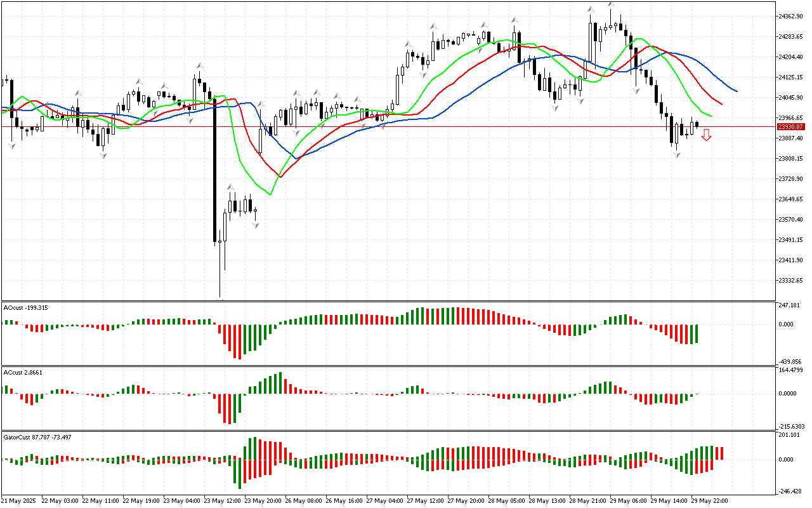
Task: Click the 26 May 08:00 time label
Action: point(304,500)
